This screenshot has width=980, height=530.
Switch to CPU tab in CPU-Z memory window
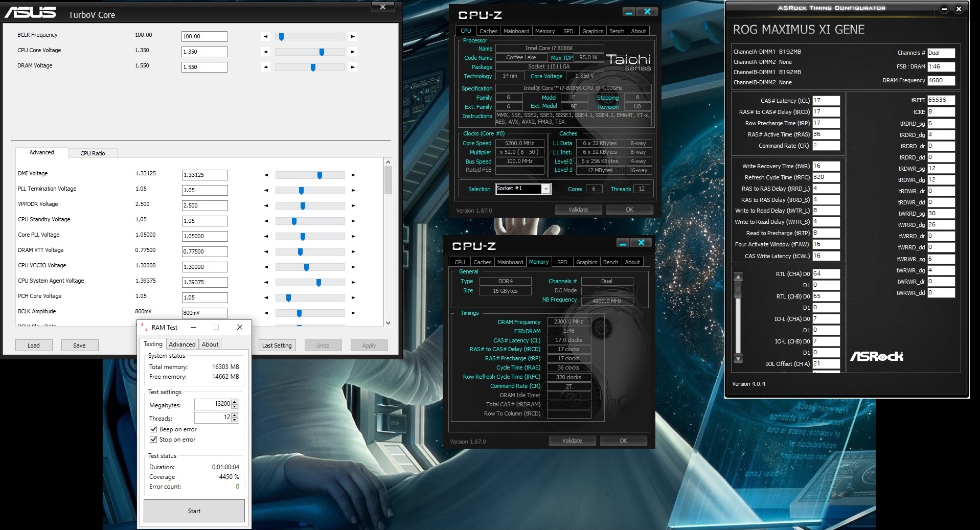[x=460, y=262]
